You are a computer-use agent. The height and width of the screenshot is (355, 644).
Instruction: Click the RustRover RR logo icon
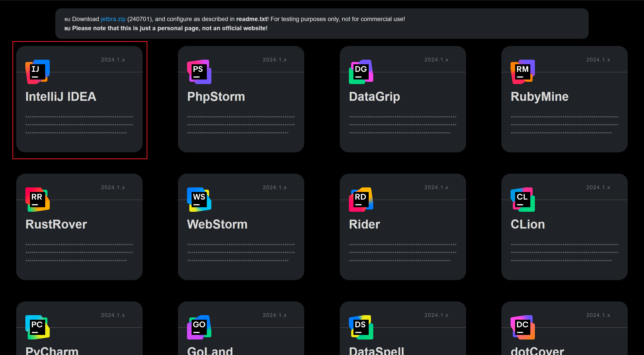pos(38,200)
